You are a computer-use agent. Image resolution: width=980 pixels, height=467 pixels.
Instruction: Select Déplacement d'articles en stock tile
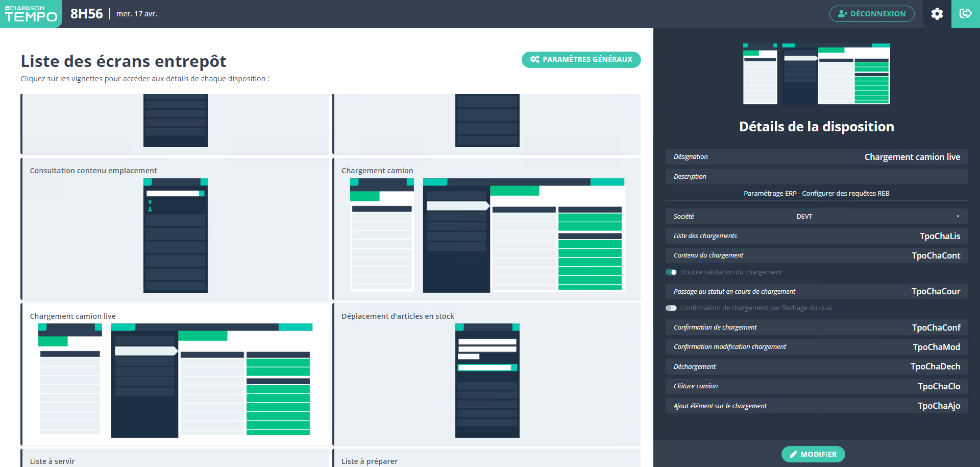coord(486,375)
